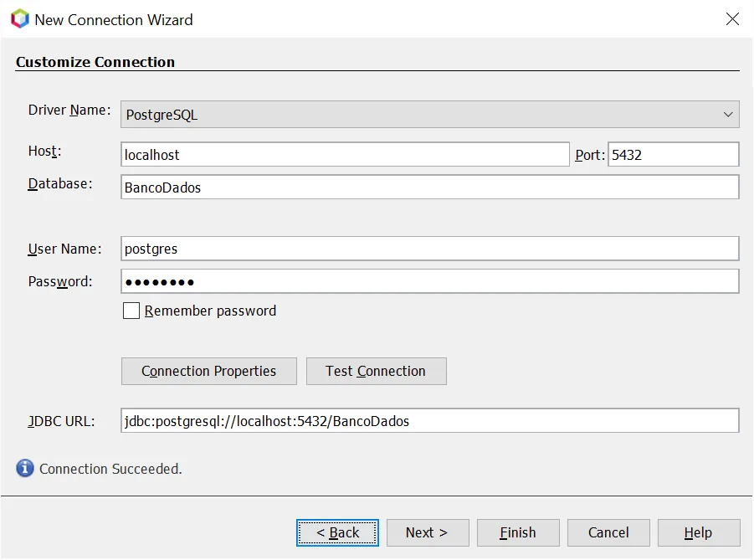Click the Connection Succeeded status message
Image resolution: width=754 pixels, height=560 pixels.
[110, 470]
